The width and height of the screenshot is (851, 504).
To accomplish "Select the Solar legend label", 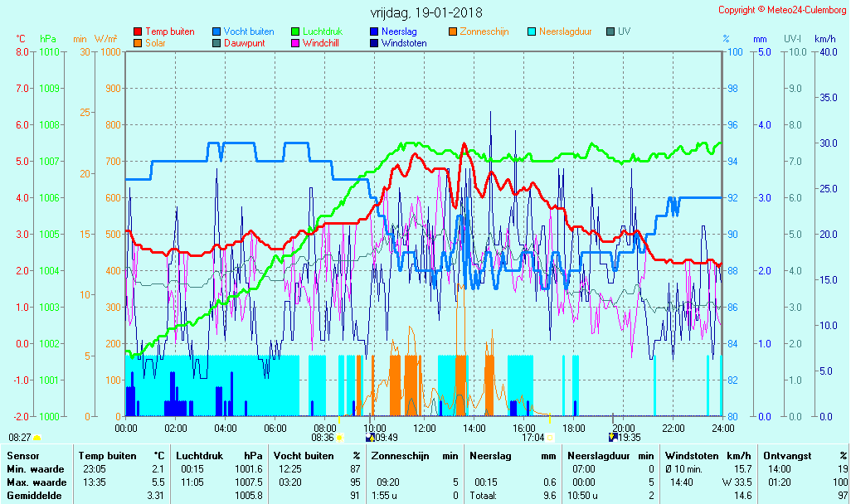I will click(158, 43).
